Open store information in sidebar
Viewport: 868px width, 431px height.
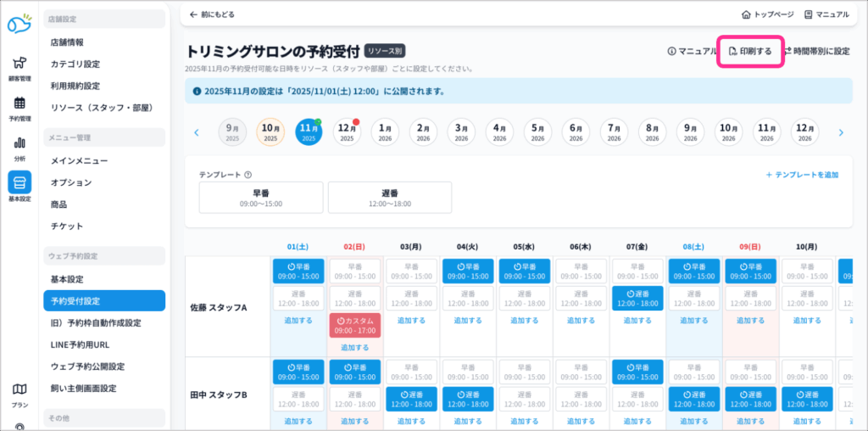pyautogui.click(x=67, y=42)
